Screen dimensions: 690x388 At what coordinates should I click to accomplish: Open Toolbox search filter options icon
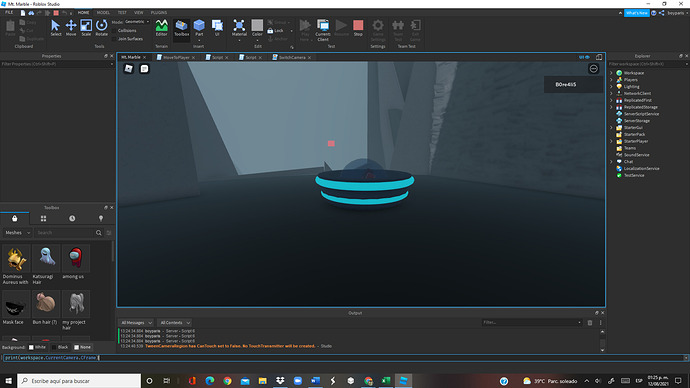[x=109, y=233]
